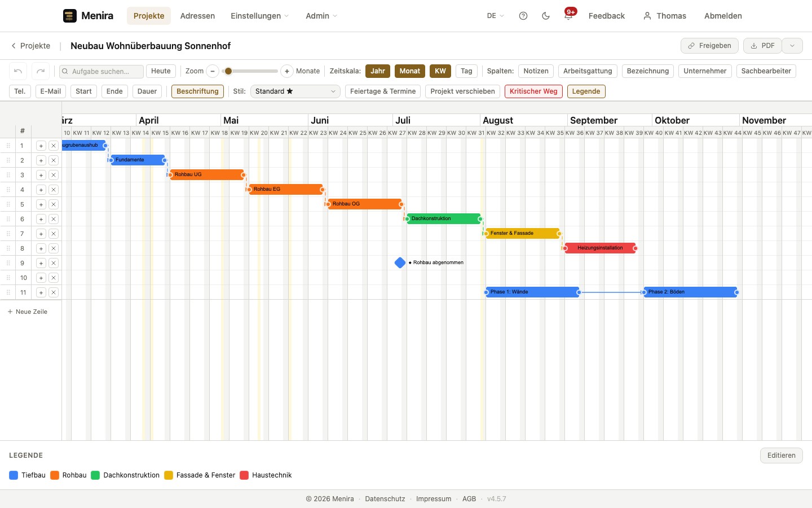This screenshot has height=508, width=812.
Task: Expand Admin menu
Action: [x=321, y=16]
